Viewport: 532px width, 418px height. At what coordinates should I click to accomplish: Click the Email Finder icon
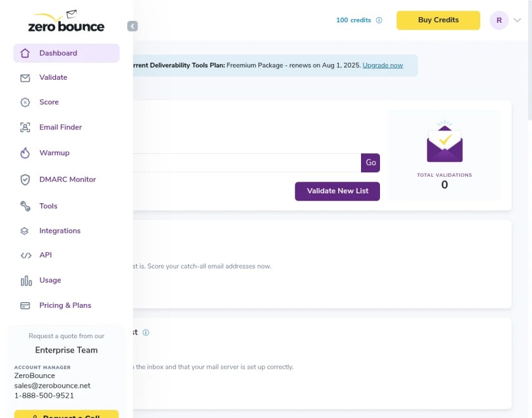(25, 127)
